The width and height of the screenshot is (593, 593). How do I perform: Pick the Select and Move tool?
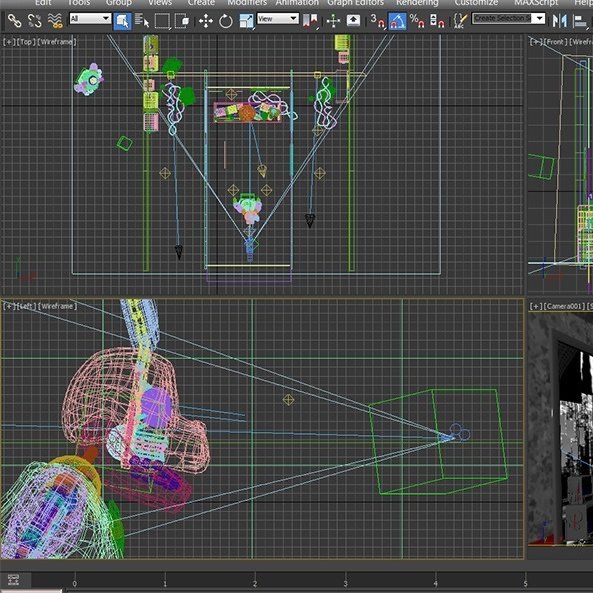206,21
